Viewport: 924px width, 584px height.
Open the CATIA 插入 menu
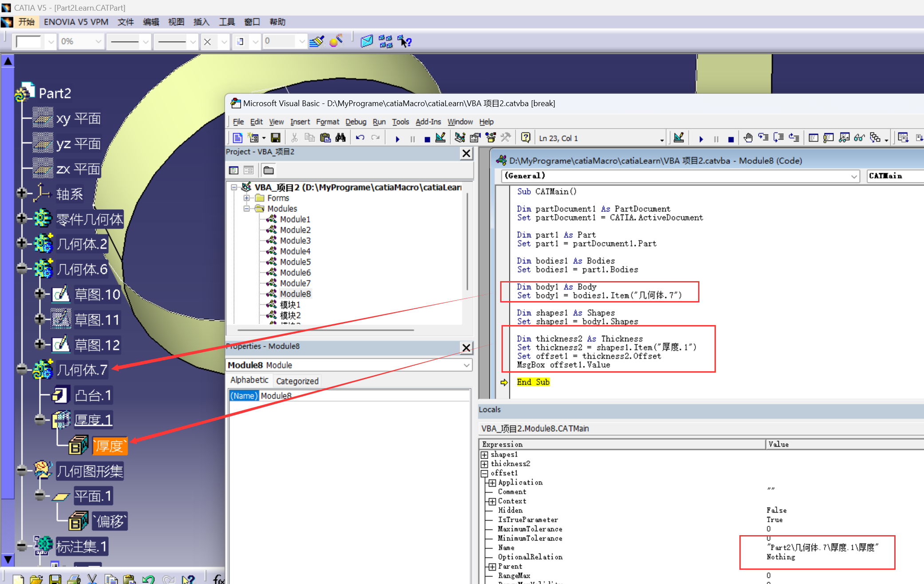pos(201,22)
